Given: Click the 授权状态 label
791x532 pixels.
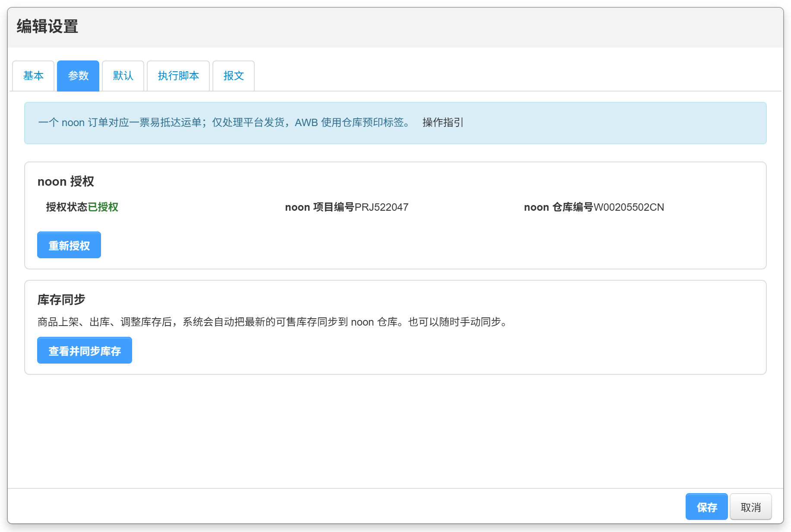Looking at the screenshot, I should (67, 207).
